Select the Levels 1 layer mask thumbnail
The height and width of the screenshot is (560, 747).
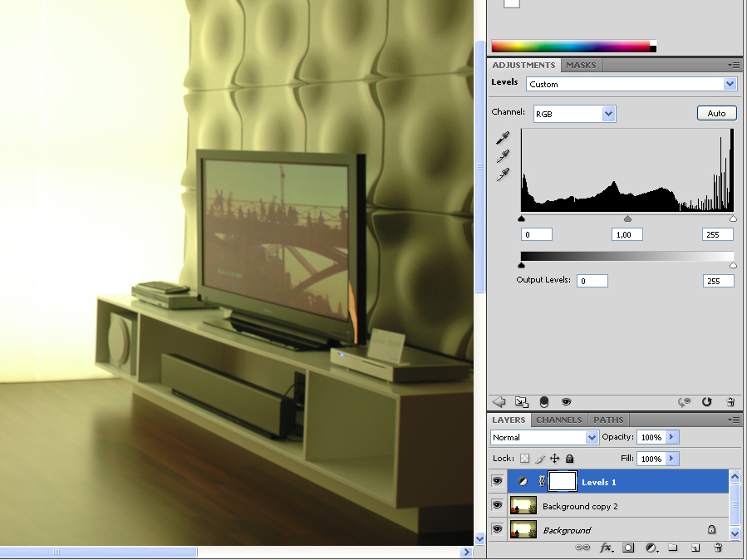pos(563,481)
